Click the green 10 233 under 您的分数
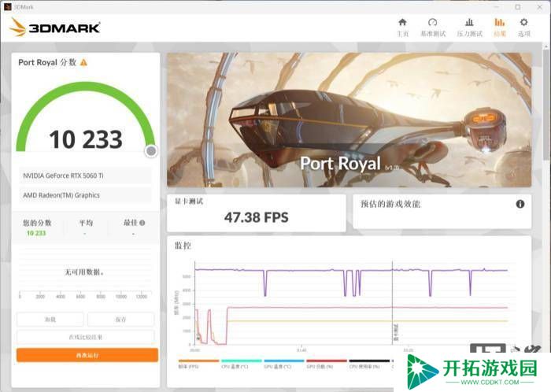The image size is (551, 392). click(x=36, y=233)
